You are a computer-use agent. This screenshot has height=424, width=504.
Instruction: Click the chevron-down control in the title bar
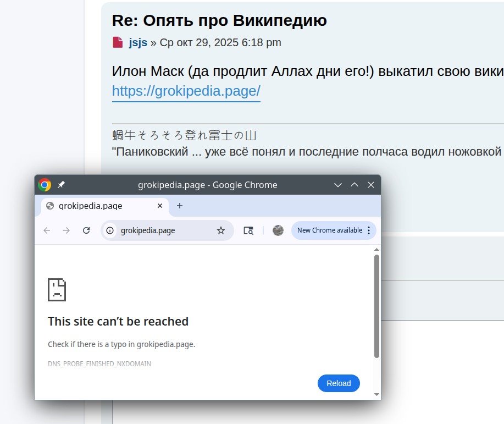pos(337,185)
